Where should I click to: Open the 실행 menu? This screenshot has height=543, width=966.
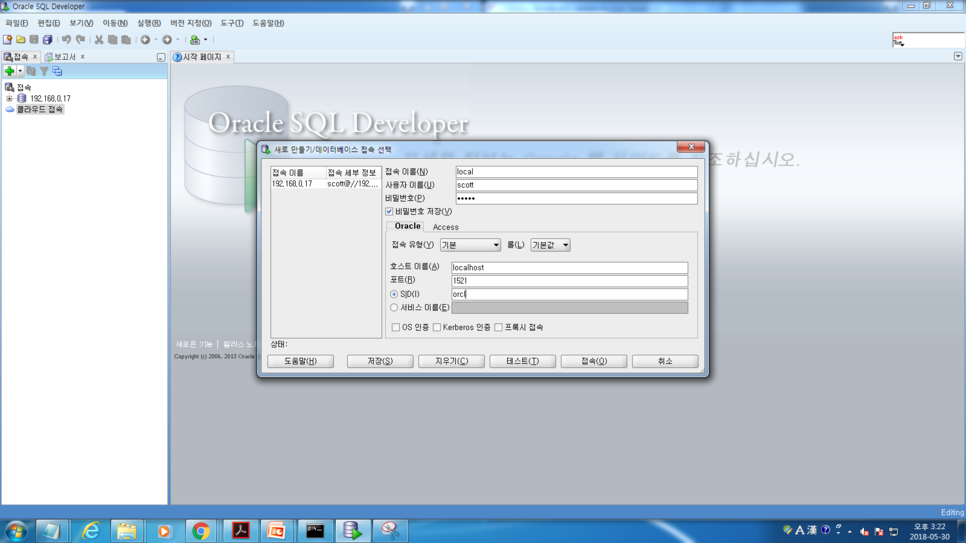click(x=148, y=23)
